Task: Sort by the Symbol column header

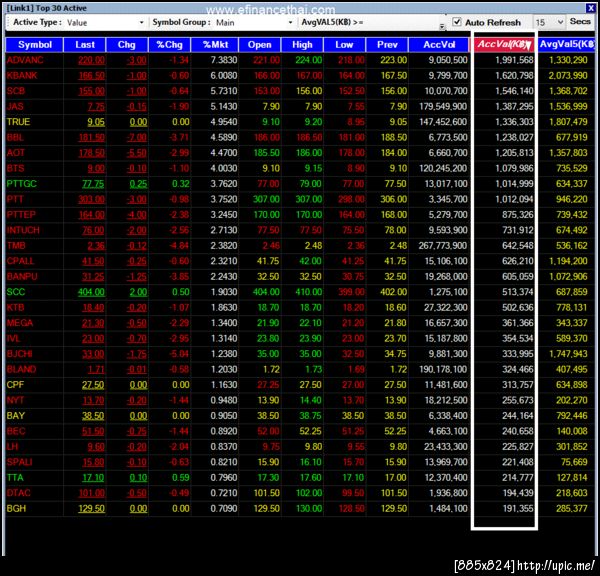Action: click(x=34, y=45)
